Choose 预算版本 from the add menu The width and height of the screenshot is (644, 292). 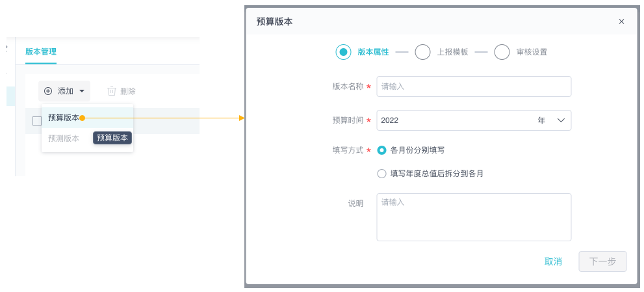63,118
